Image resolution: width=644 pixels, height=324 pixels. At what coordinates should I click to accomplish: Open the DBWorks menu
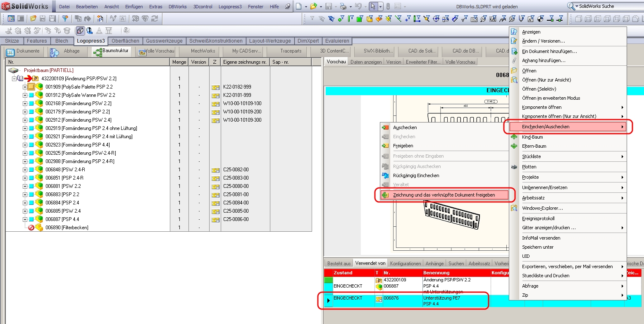(177, 7)
